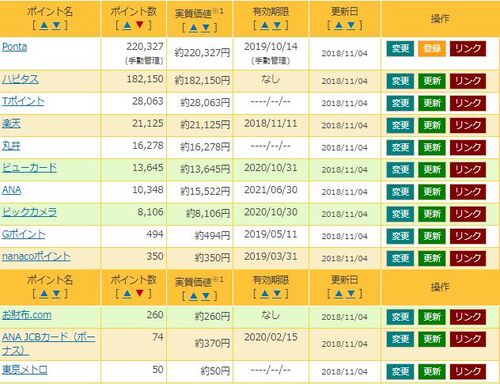The height and width of the screenshot is (384, 500).
Task: Sort 有効期限 ascending in lower header
Action: (265, 293)
